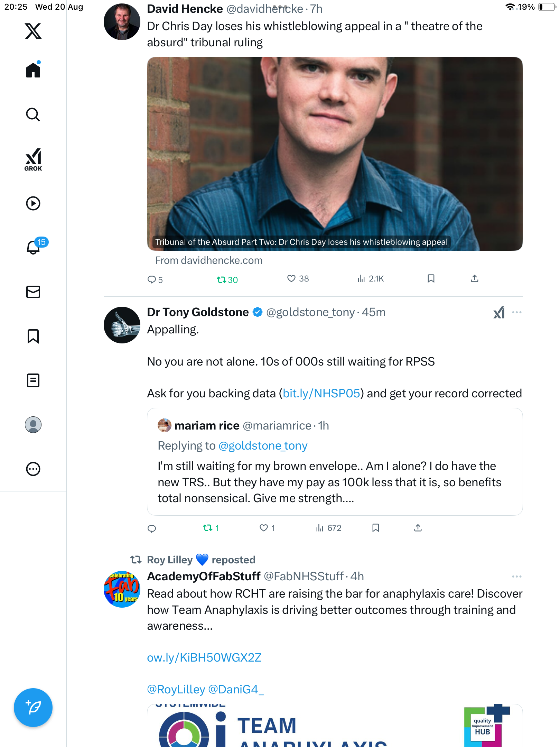The width and height of the screenshot is (560, 747).
Task: Open the profile avatar in sidebar
Action: tap(33, 425)
